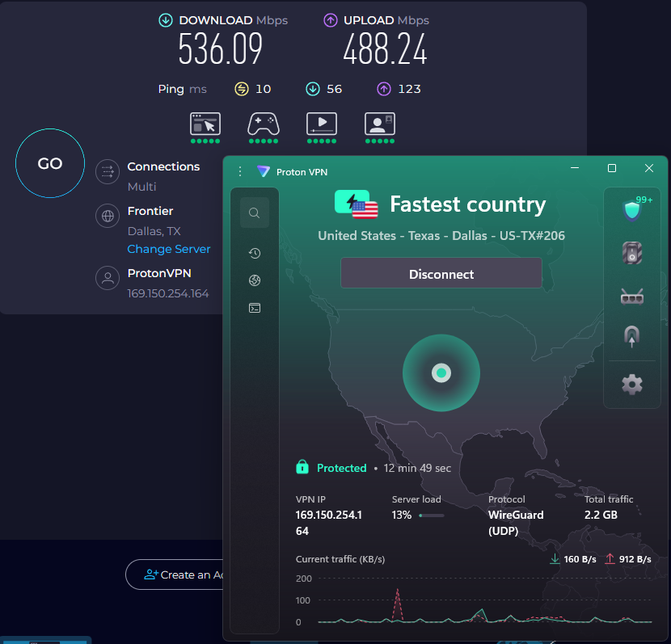Disconnect from the Dallas VPN server

pyautogui.click(x=441, y=273)
